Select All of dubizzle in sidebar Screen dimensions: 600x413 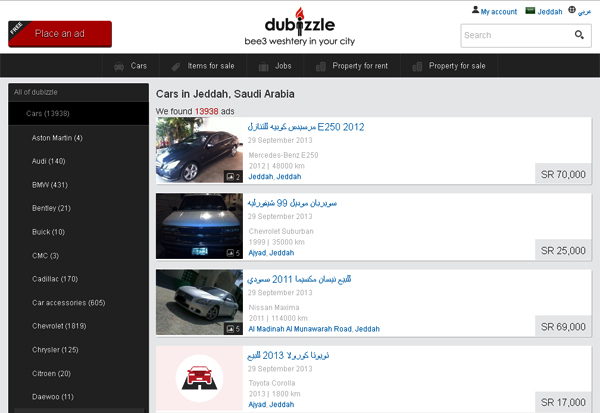[36, 92]
